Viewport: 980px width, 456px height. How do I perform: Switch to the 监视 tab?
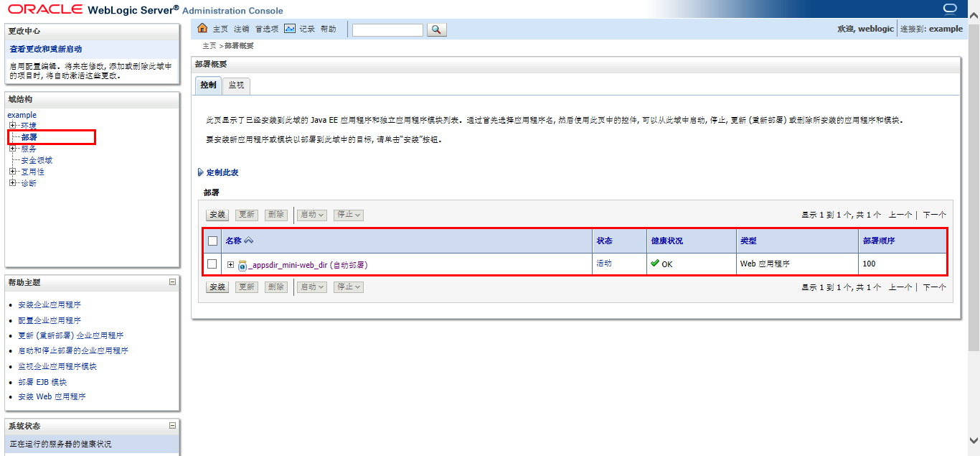(x=236, y=85)
